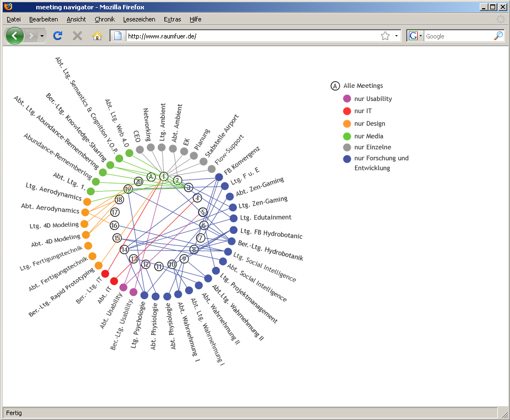Open the Home page icon

[97, 36]
